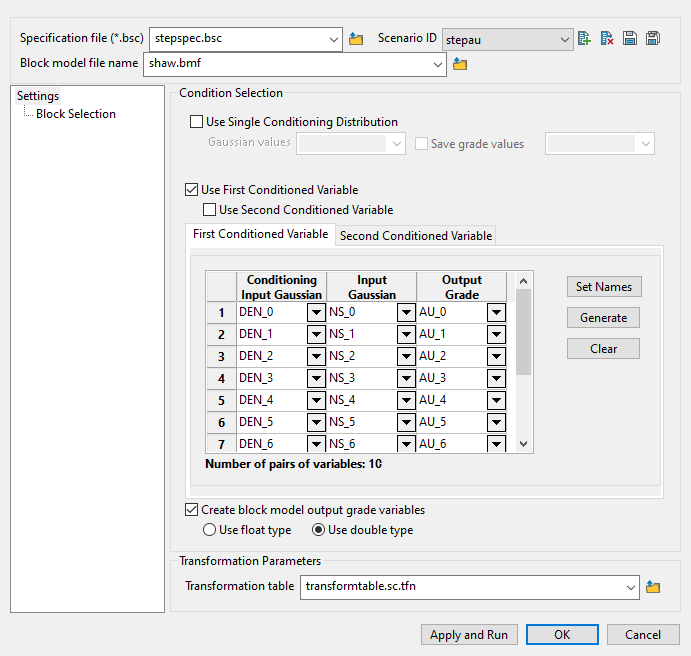Viewport: 691px width, 656px height.
Task: Uncheck Create block model output grade variables
Action: pyautogui.click(x=192, y=510)
